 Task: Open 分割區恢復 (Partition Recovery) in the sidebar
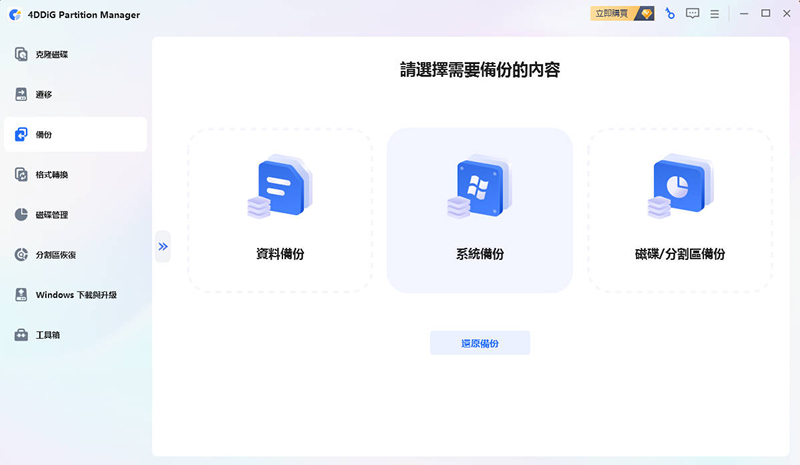pyautogui.click(x=55, y=254)
